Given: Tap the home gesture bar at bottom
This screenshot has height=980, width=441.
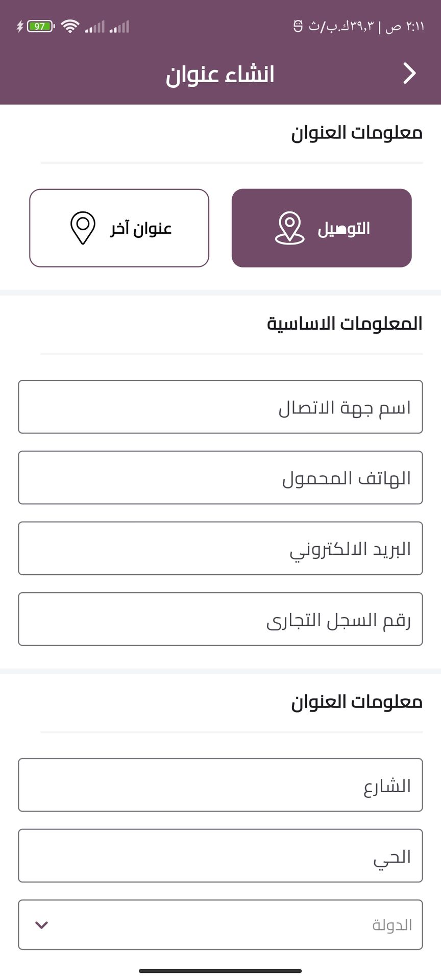Looking at the screenshot, I should 220,971.
